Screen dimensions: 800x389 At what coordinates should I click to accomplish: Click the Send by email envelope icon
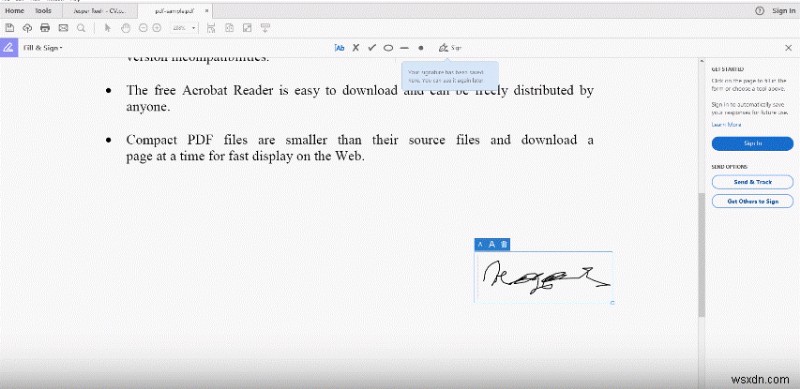tap(63, 28)
